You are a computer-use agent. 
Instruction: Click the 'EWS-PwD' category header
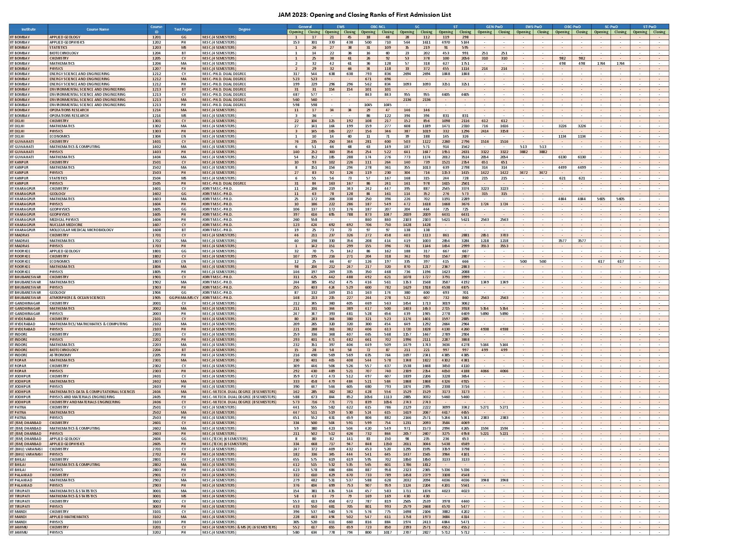pos(533,27)
